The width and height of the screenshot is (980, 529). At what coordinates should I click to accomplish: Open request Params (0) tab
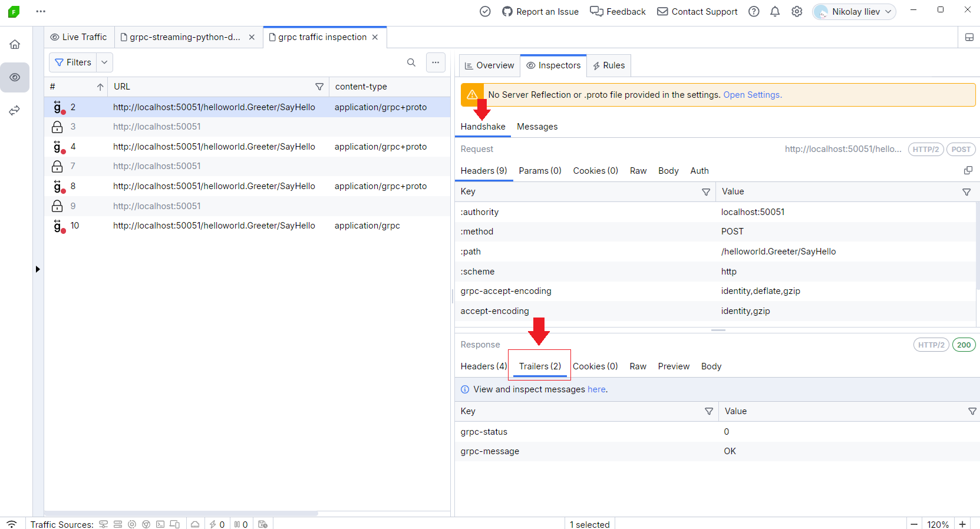[x=540, y=171]
